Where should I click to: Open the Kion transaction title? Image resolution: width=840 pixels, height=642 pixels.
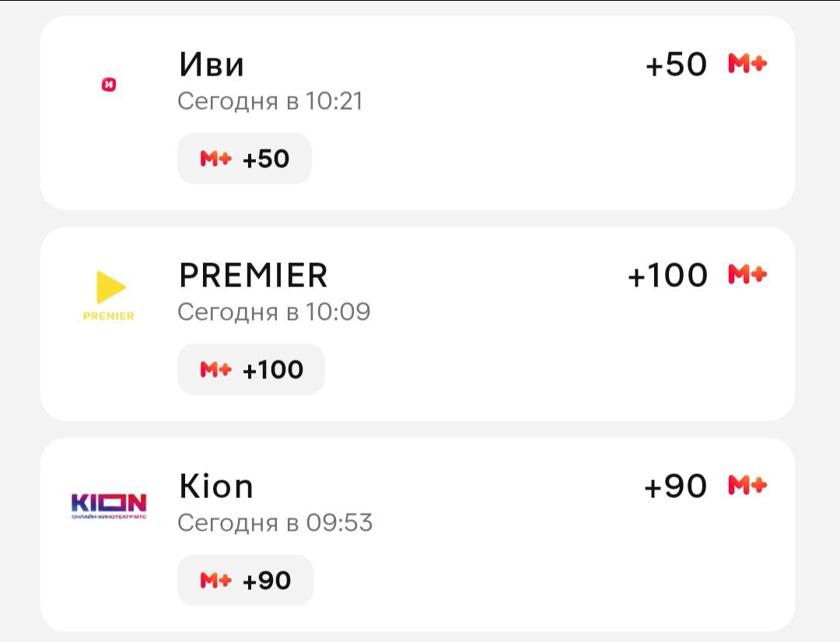[x=216, y=486]
